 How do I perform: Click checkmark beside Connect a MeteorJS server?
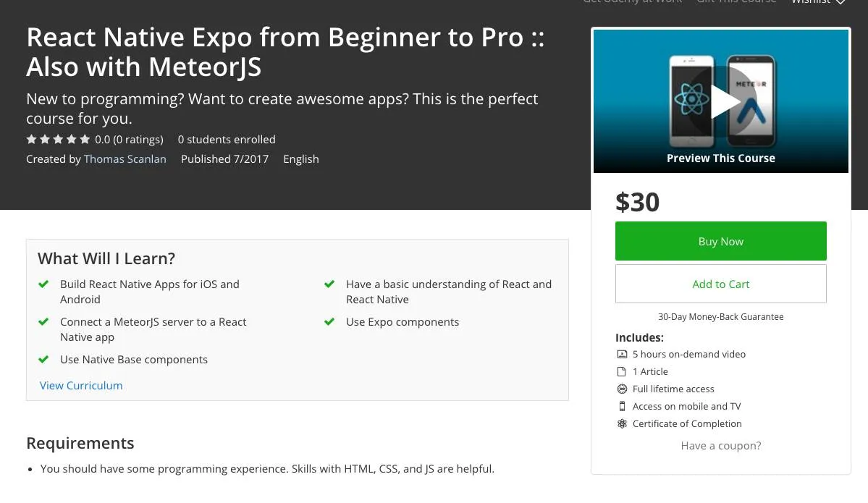[43, 322]
